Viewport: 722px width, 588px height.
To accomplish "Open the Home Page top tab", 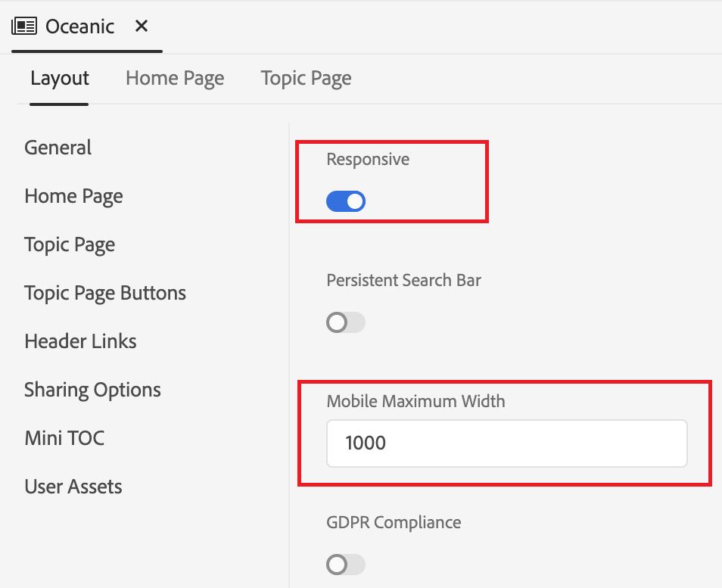I will 175,78.
